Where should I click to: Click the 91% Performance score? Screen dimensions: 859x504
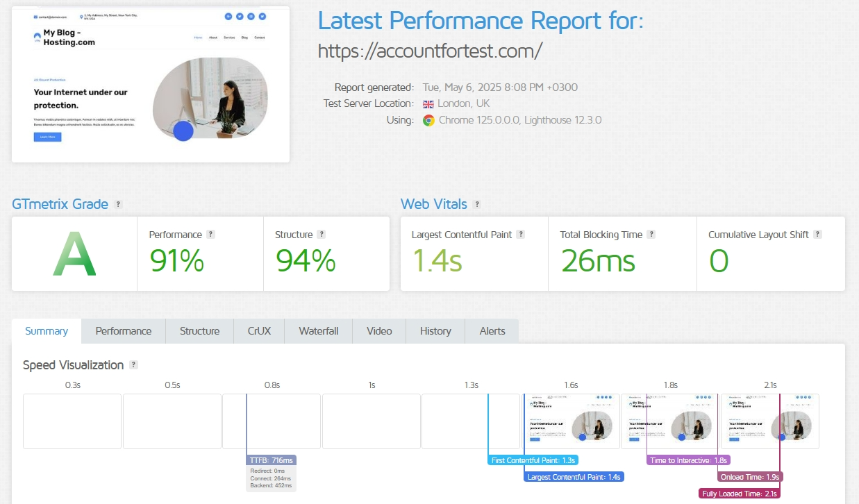(x=177, y=261)
